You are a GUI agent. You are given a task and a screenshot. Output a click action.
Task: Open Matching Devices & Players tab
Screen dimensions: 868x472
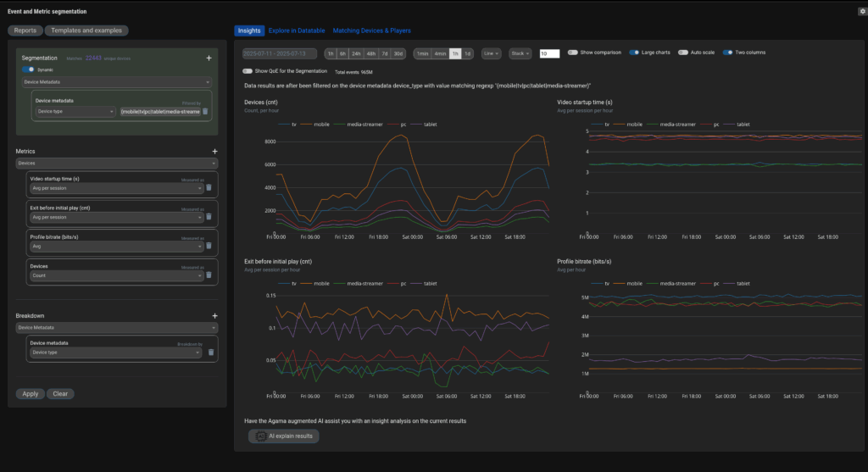[371, 31]
